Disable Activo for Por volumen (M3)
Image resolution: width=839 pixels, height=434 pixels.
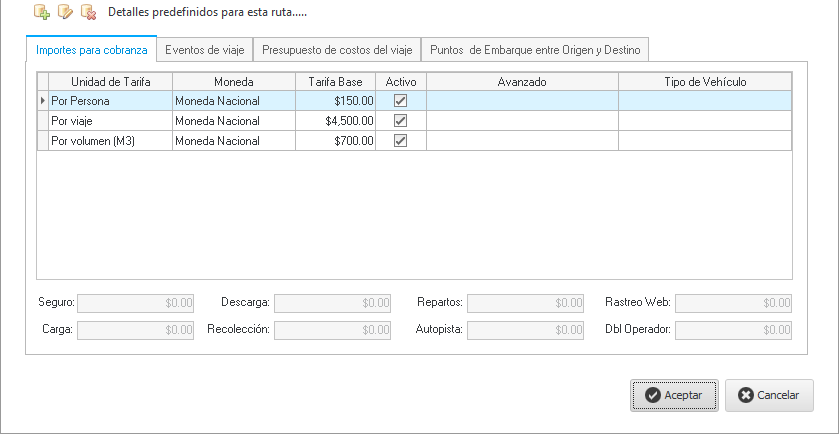coord(401,141)
